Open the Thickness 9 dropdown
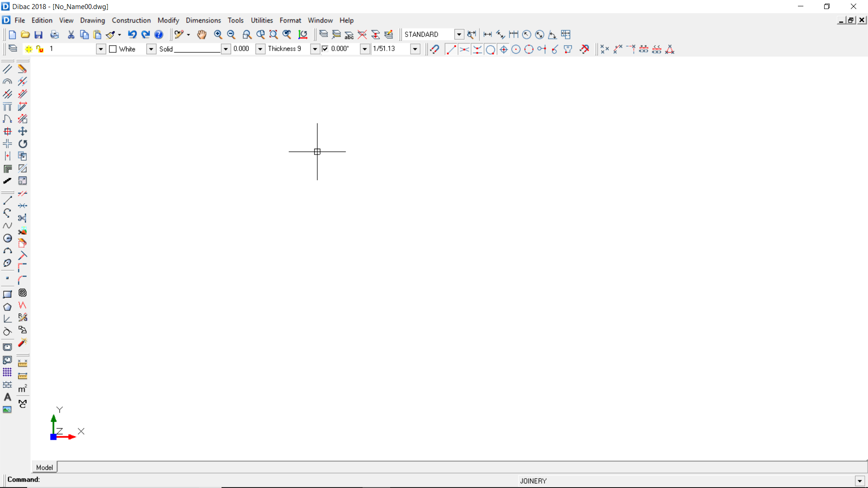This screenshot has height=488, width=868. coord(315,49)
